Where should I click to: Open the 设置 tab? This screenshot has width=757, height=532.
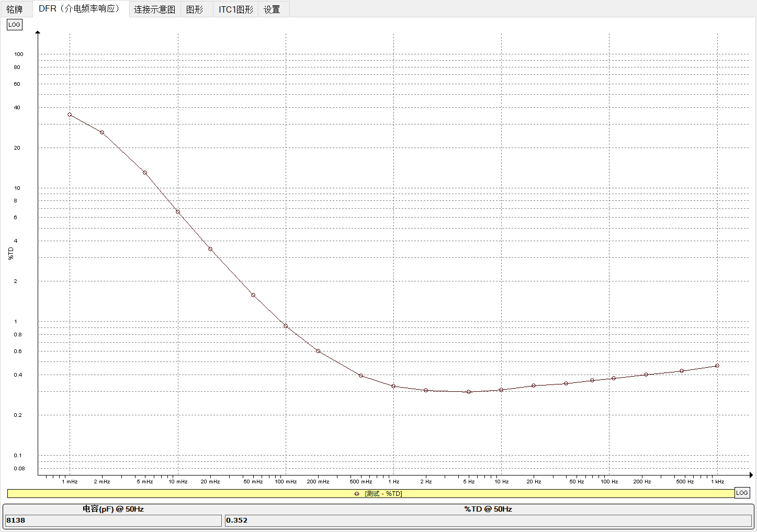pyautogui.click(x=273, y=9)
